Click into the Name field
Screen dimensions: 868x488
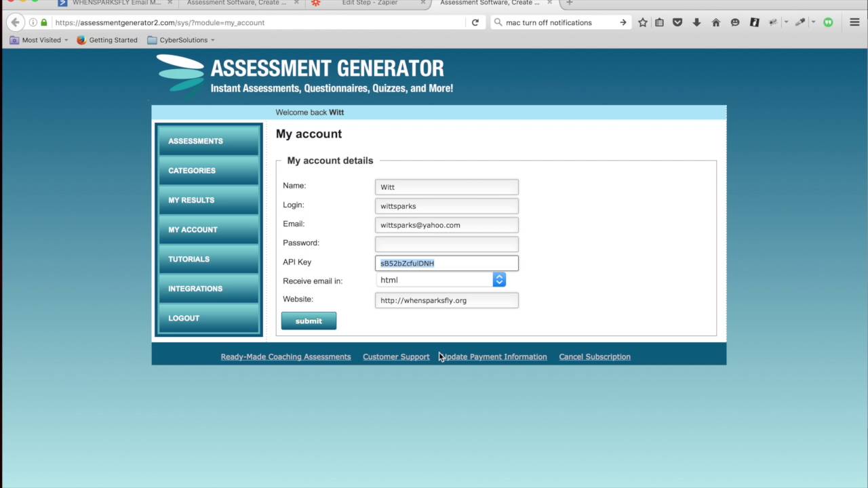point(447,187)
